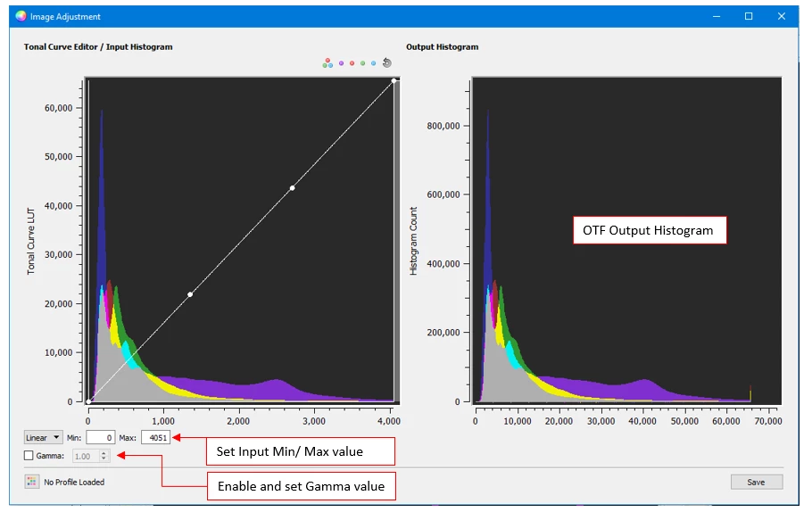Open the Linear curve type dropdown

click(44, 437)
